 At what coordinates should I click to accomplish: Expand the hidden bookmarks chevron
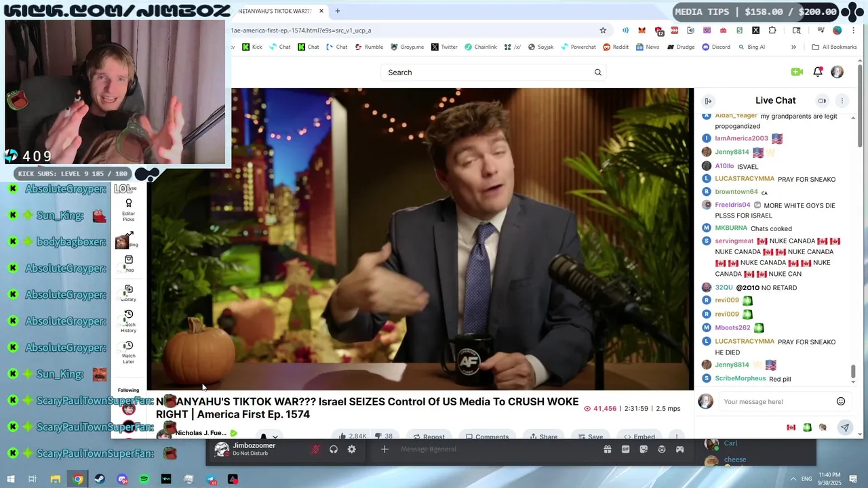click(793, 47)
